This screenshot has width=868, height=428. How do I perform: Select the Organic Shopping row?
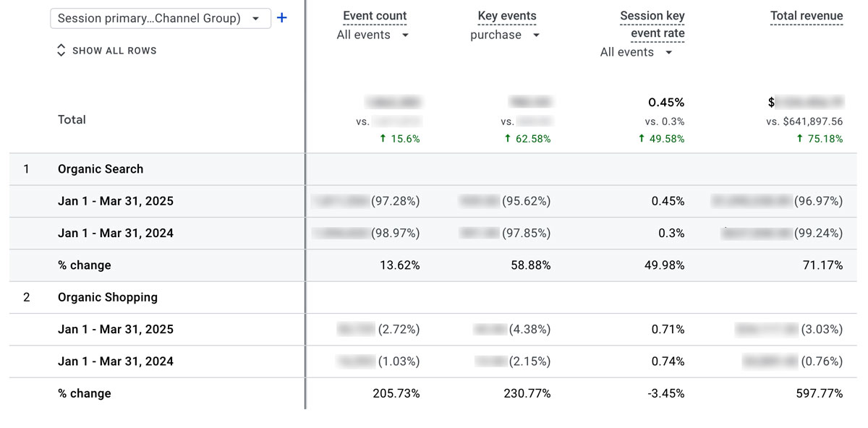[106, 297]
